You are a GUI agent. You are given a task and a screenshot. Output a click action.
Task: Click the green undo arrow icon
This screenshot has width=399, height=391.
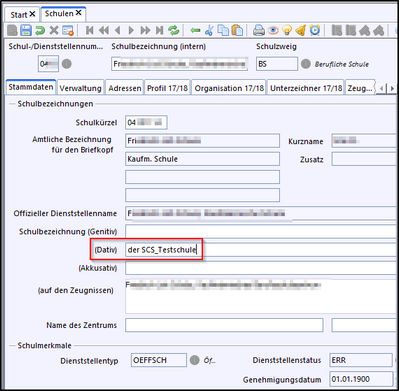[40, 31]
